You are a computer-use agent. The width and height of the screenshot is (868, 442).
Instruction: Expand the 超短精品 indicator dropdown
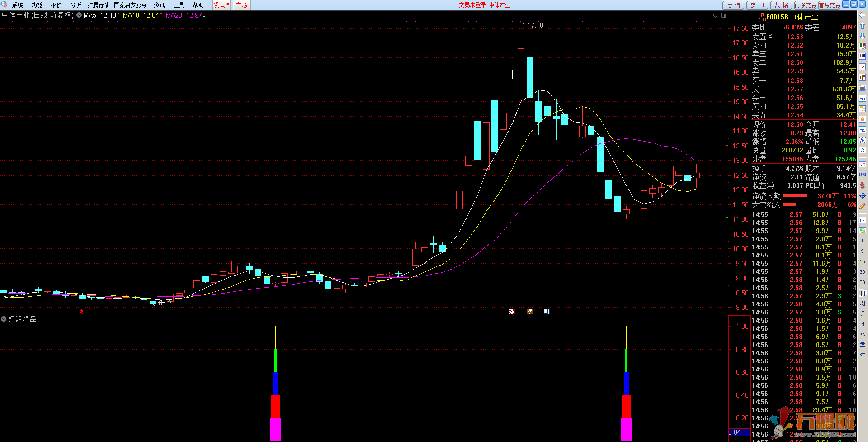pyautogui.click(x=4, y=319)
